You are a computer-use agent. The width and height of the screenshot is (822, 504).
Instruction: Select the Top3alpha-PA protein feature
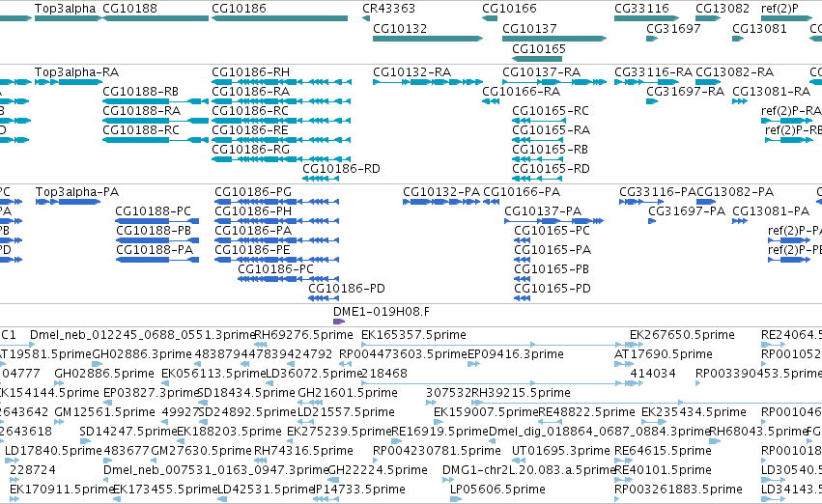[69, 202]
